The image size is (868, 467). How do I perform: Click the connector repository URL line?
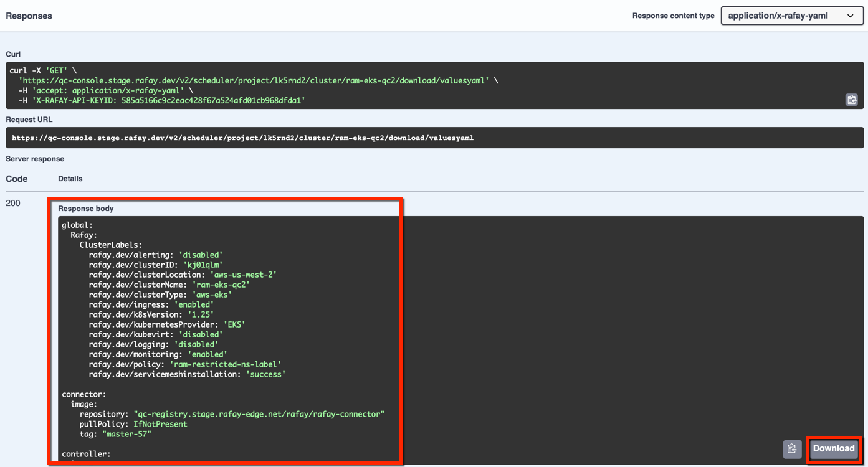232,415
